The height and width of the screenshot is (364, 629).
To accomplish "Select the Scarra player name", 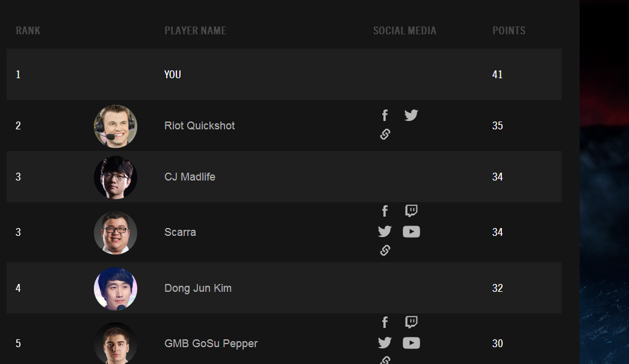I will click(x=180, y=232).
